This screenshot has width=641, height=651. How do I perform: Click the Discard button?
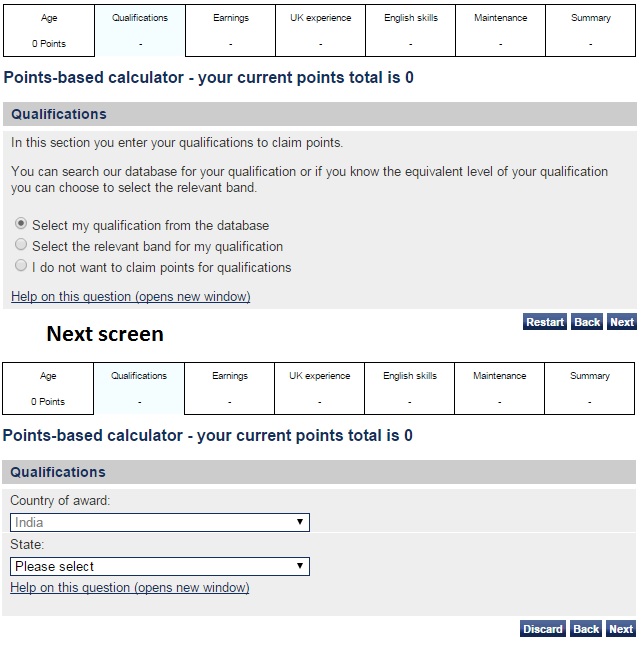(543, 629)
